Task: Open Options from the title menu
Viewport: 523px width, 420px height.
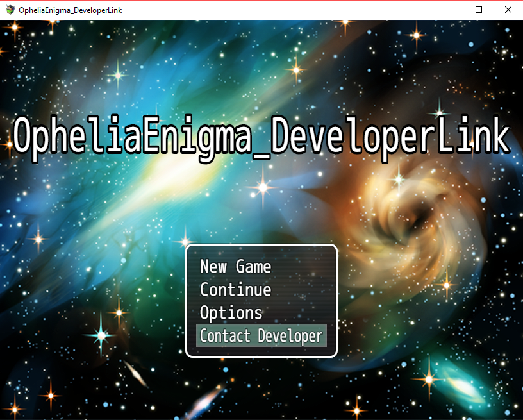Action: pyautogui.click(x=261, y=312)
